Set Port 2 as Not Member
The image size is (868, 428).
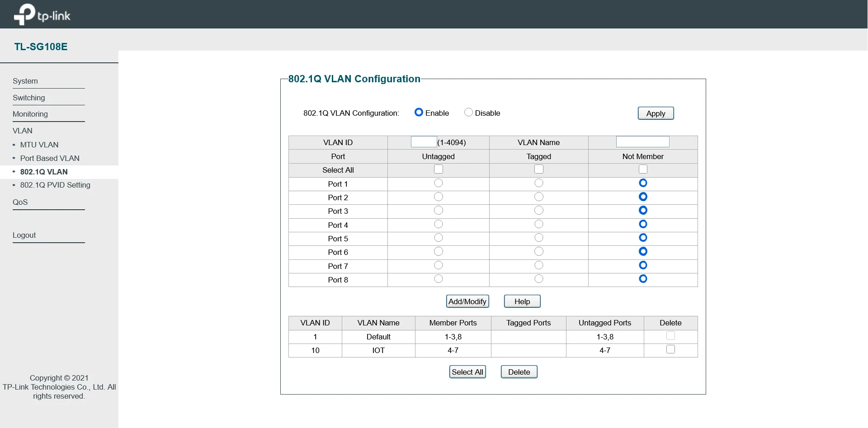[x=643, y=197]
